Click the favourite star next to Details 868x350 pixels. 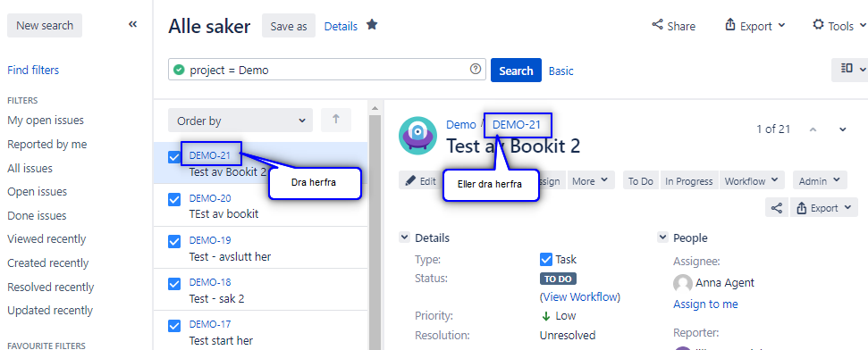372,25
